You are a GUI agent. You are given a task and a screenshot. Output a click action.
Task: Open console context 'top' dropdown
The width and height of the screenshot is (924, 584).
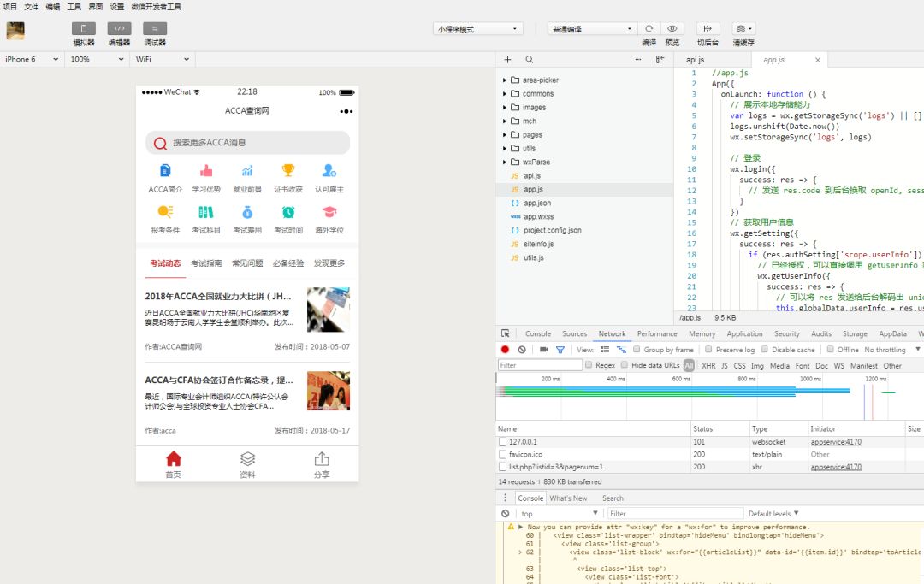click(x=559, y=513)
